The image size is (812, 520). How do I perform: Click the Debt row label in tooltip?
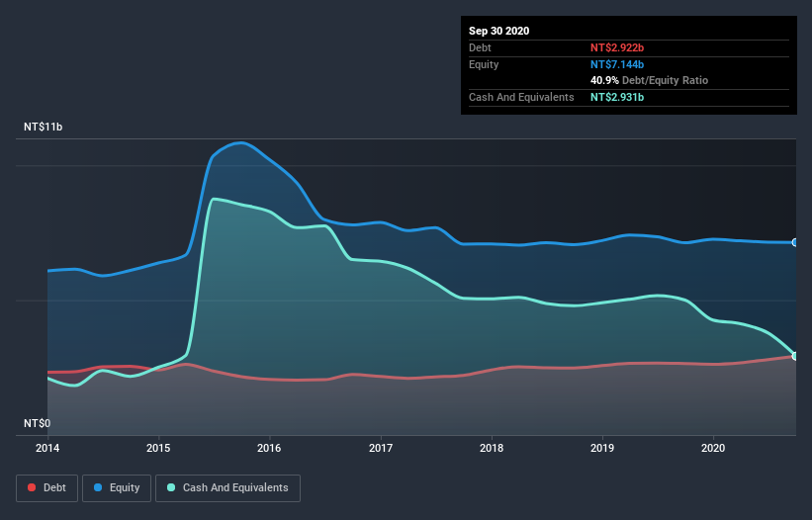[480, 47]
